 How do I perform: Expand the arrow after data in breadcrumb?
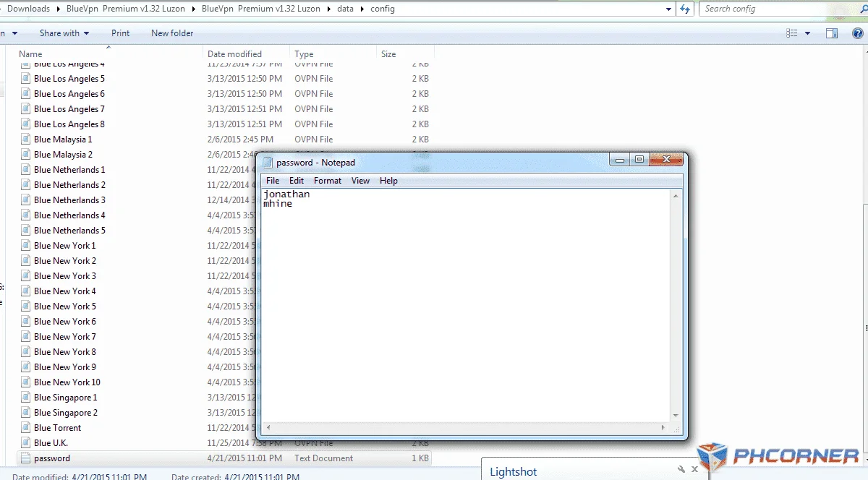[x=362, y=9]
